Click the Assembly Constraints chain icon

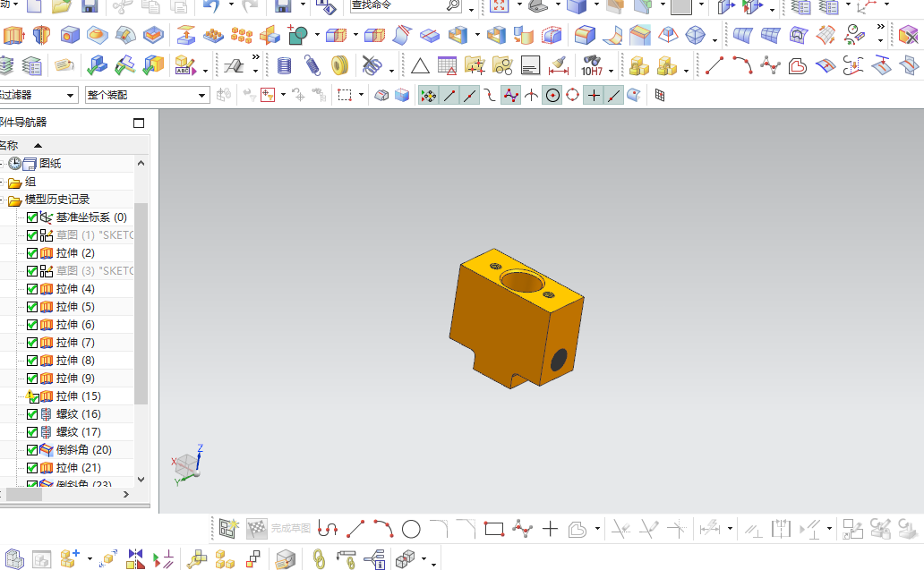318,558
